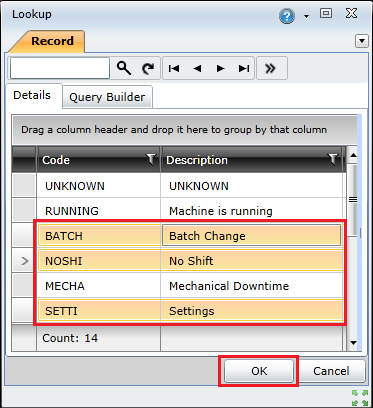Viewport: 373px width, 408px height.
Task: Filter the Code column
Action: click(152, 159)
